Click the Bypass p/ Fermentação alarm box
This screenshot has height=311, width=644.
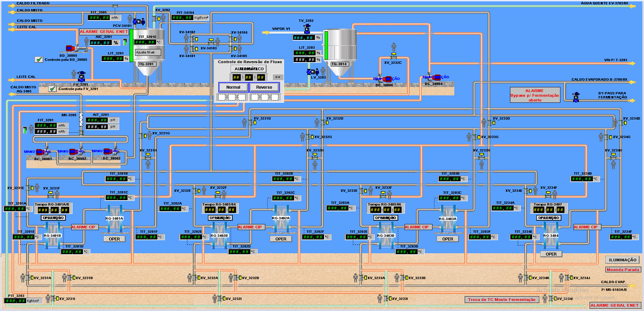pos(535,95)
